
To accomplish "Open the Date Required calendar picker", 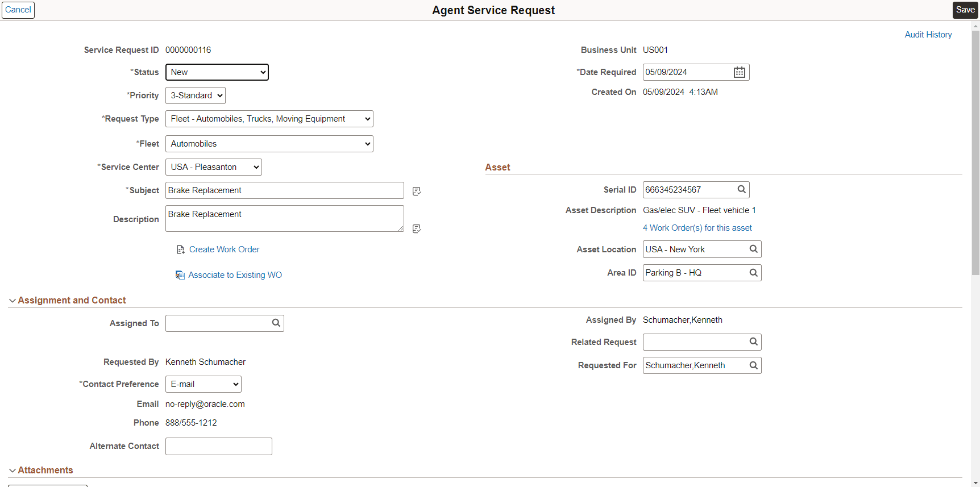I will 739,72.
